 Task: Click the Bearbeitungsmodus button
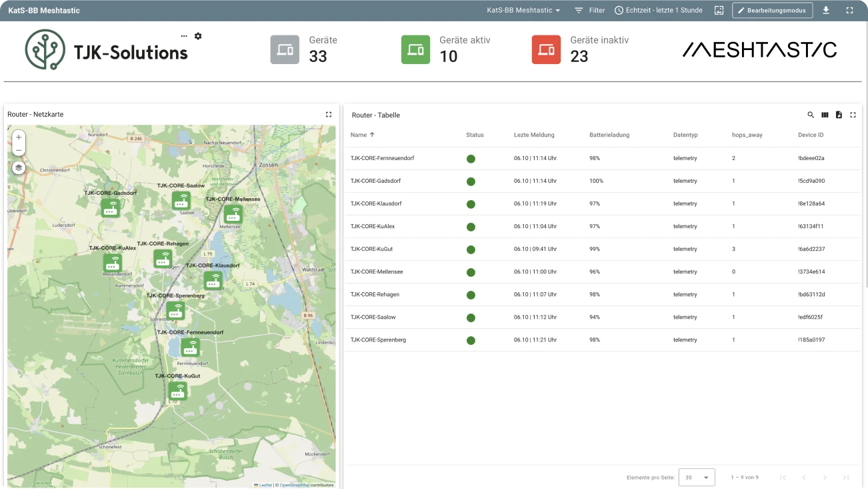click(x=773, y=10)
